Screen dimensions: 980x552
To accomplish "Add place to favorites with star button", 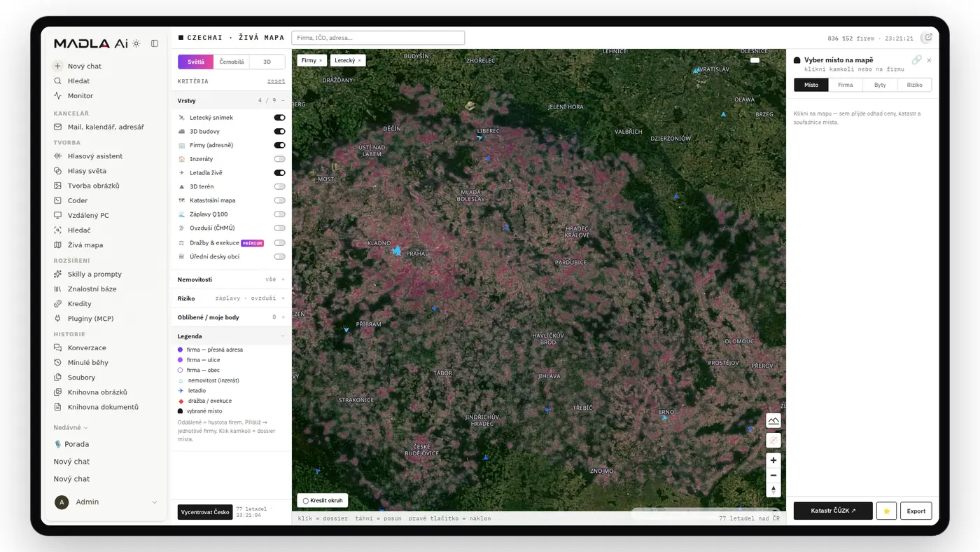I will (886, 511).
